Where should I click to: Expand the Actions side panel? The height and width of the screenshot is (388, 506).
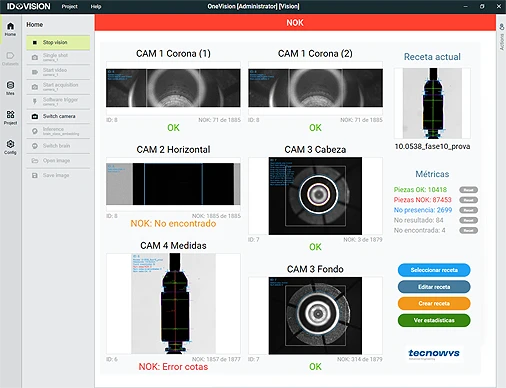click(x=501, y=37)
